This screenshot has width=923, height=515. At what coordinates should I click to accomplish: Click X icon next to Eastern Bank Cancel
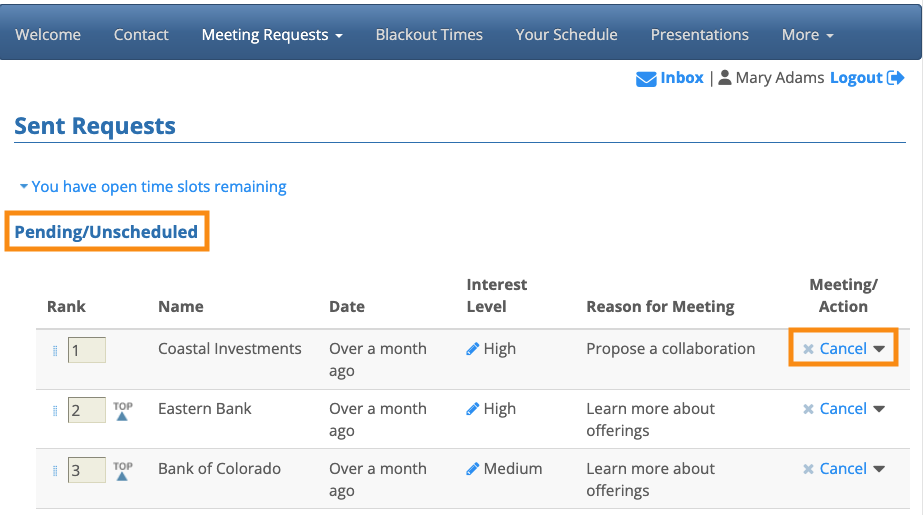pos(808,409)
